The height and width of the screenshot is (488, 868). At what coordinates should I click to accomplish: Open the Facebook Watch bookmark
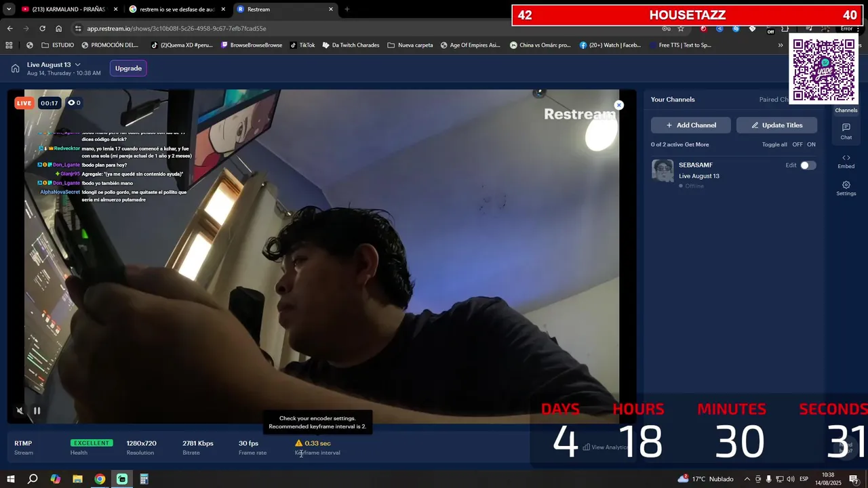tap(610, 45)
